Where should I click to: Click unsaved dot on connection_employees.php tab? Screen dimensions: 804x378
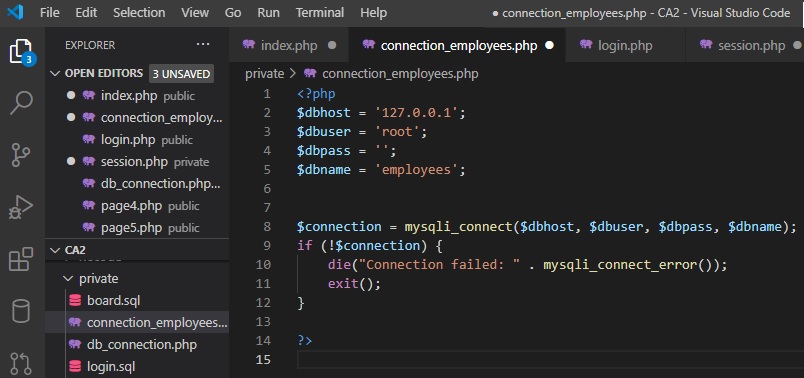(x=550, y=45)
